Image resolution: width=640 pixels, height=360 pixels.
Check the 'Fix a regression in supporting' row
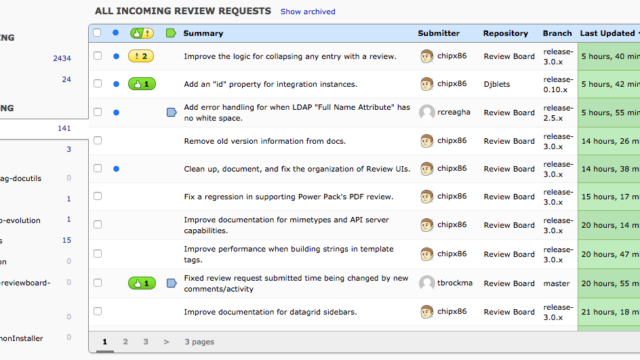98,196
